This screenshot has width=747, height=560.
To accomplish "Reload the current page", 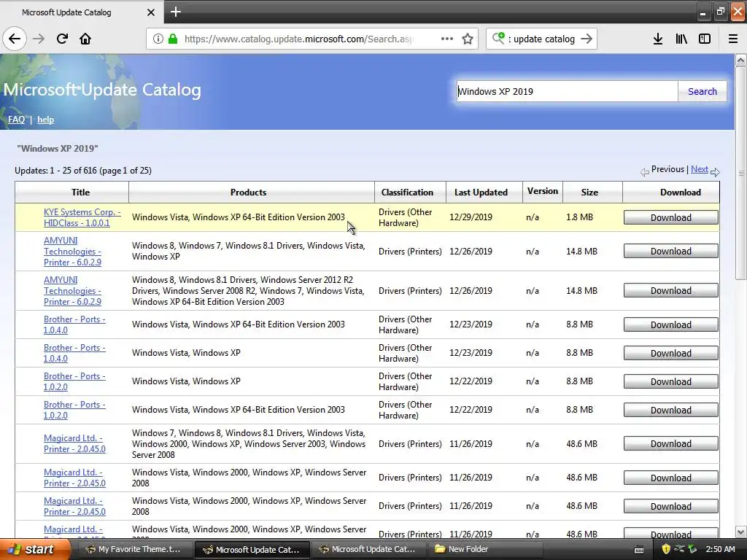I will pos(62,39).
